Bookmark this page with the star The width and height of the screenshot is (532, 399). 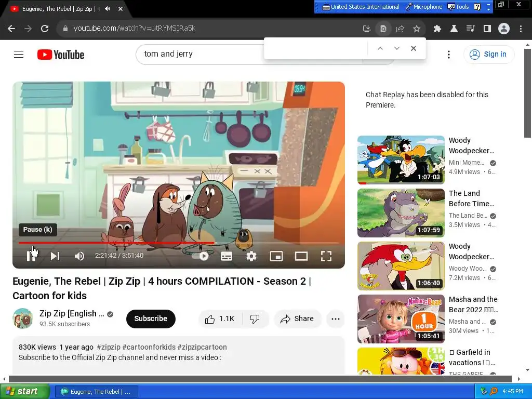tap(416, 29)
